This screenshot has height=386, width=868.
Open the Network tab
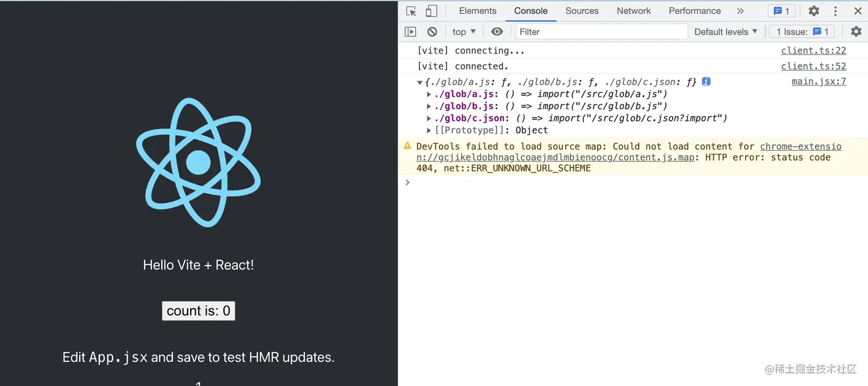[x=634, y=11]
